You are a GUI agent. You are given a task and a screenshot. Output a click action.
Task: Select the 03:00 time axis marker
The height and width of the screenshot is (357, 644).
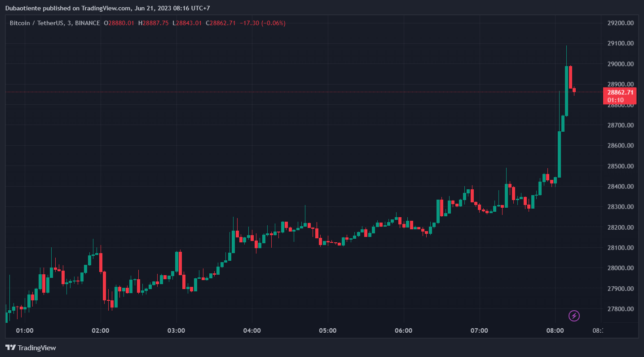[176, 330]
